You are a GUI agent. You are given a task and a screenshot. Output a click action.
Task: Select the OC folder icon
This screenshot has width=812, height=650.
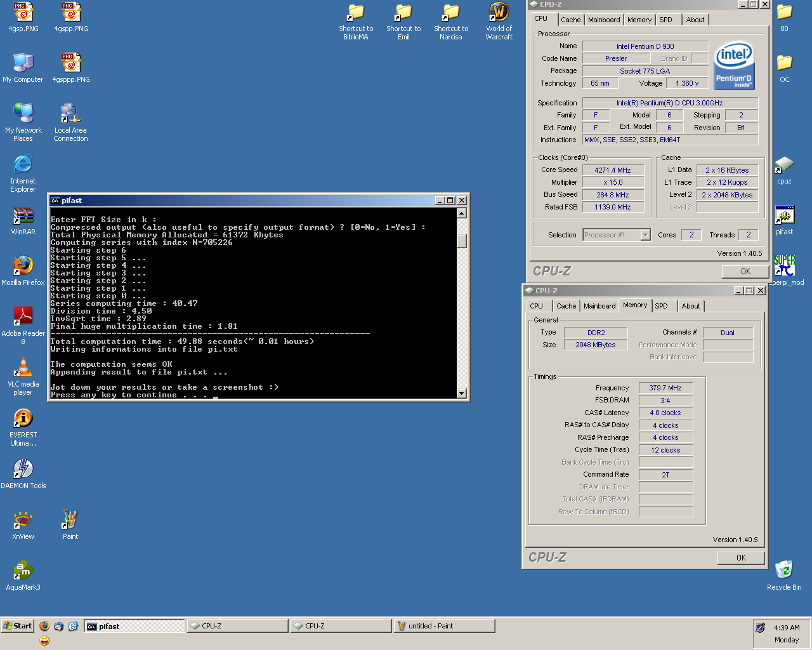click(x=785, y=68)
